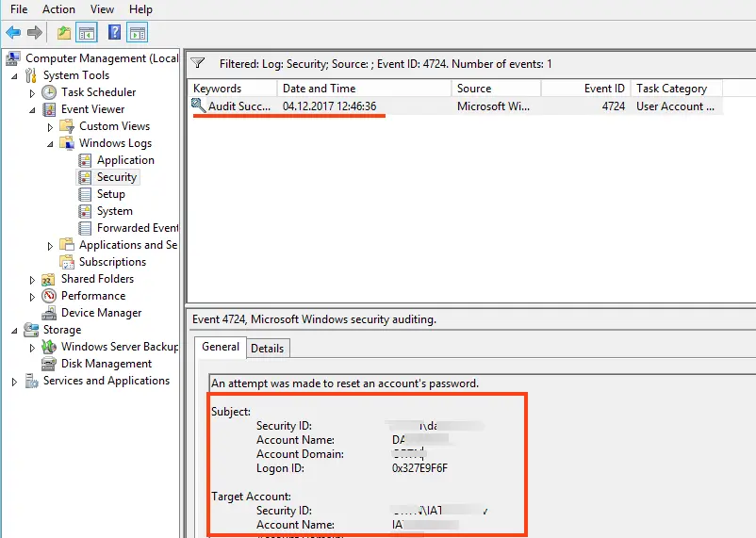Expand the Windows Server Backup node
Image resolution: width=756 pixels, height=538 pixels.
[x=32, y=348]
